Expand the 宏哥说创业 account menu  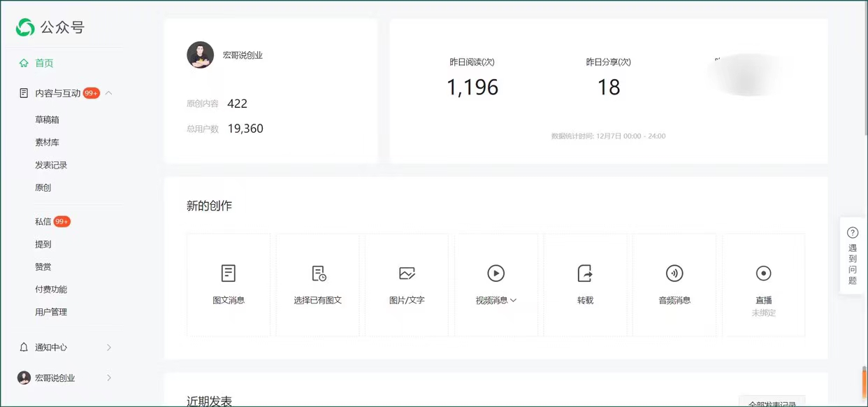point(108,378)
